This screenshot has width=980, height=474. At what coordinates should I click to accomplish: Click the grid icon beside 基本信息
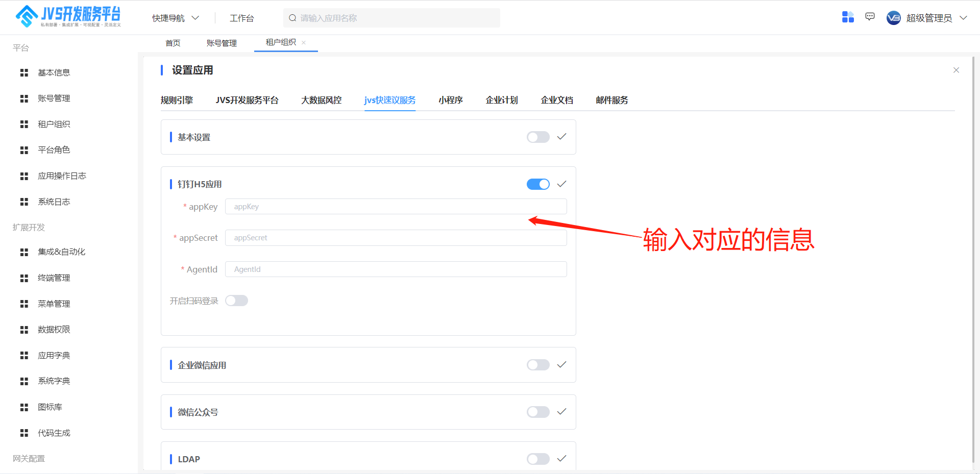click(24, 72)
